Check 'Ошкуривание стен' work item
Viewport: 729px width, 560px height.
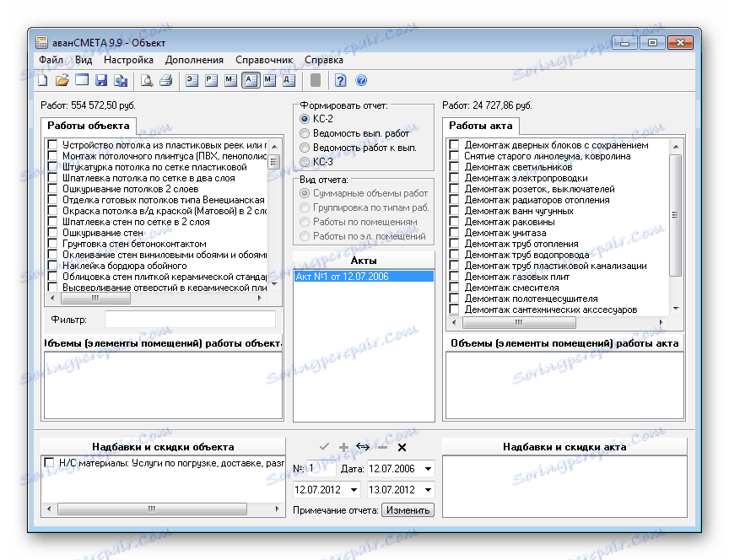[52, 233]
